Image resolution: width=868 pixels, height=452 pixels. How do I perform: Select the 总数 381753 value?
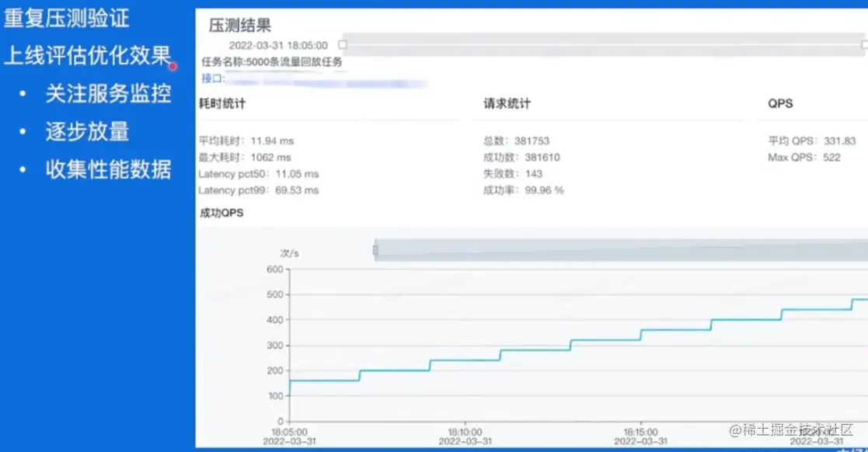pos(532,141)
